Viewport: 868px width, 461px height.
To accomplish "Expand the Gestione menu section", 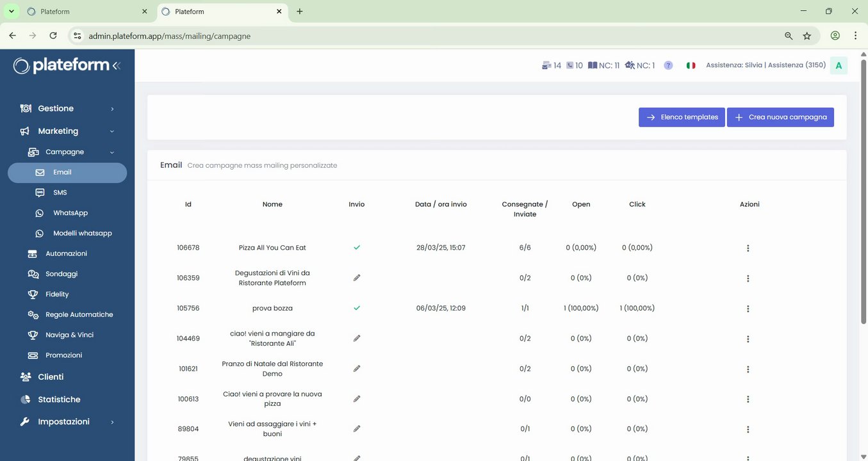I will click(67, 109).
